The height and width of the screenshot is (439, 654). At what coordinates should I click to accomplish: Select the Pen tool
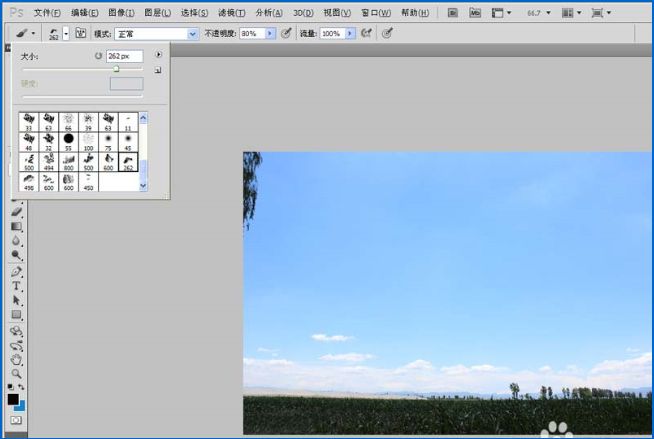[x=17, y=271]
